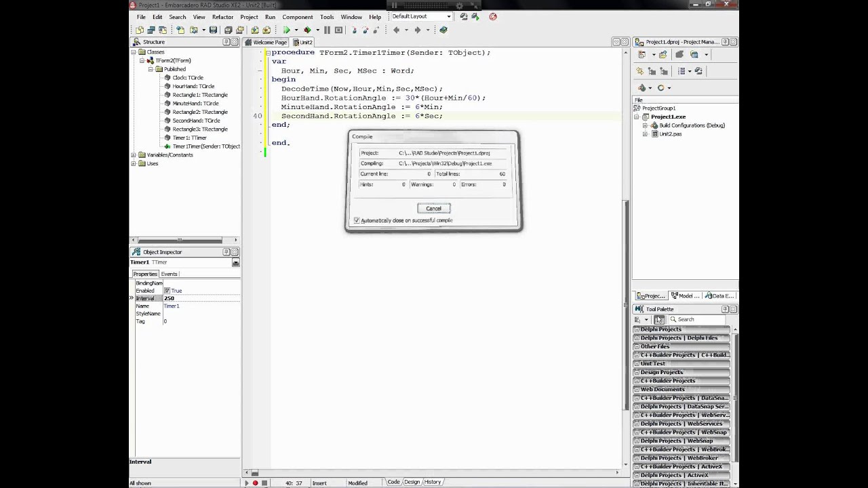The height and width of the screenshot is (488, 868).
Task: Click the Name value Timer1 field
Action: (x=201, y=306)
